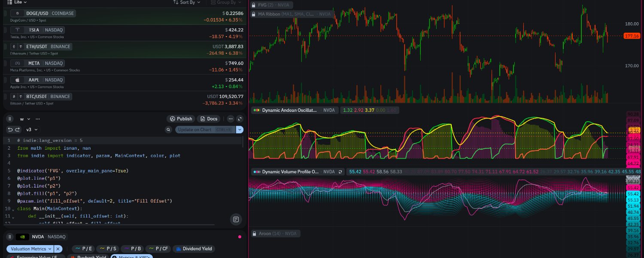Click the NVIDIA logo in fundamentals panel

[22, 236]
